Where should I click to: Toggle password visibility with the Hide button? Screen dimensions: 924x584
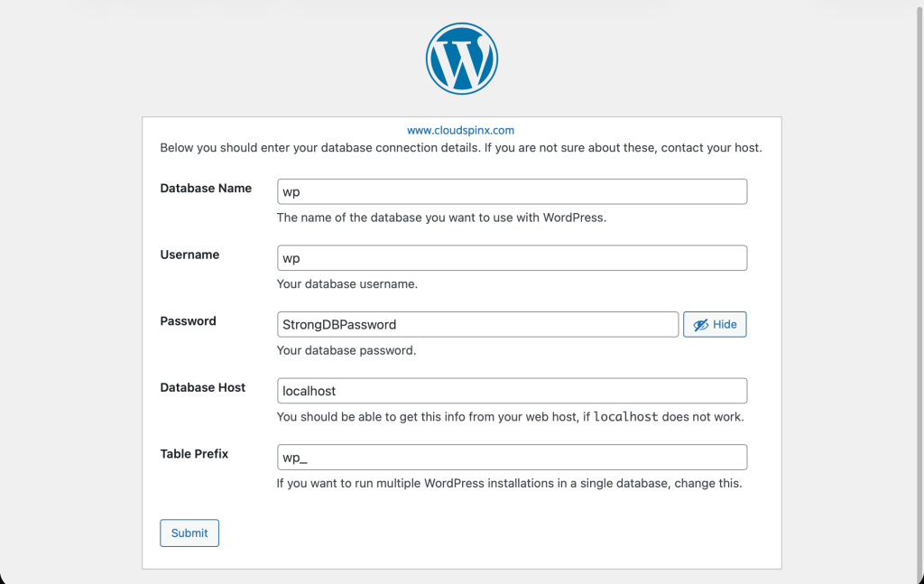click(x=715, y=324)
